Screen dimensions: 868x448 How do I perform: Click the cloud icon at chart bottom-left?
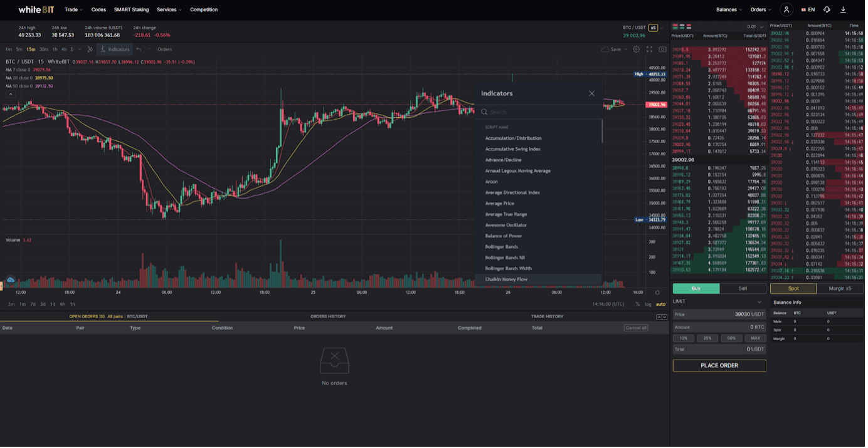pyautogui.click(x=11, y=280)
